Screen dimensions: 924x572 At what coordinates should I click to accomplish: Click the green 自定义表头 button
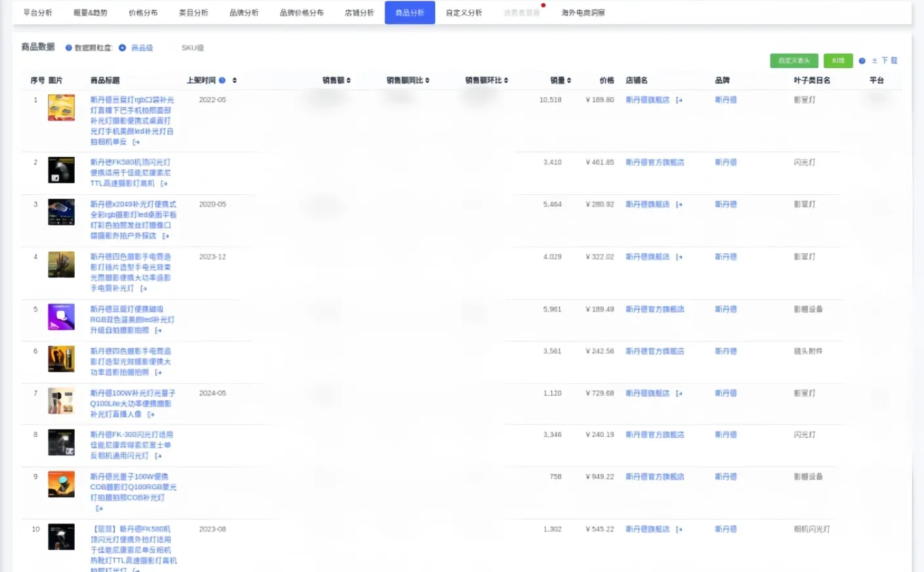[x=794, y=60]
